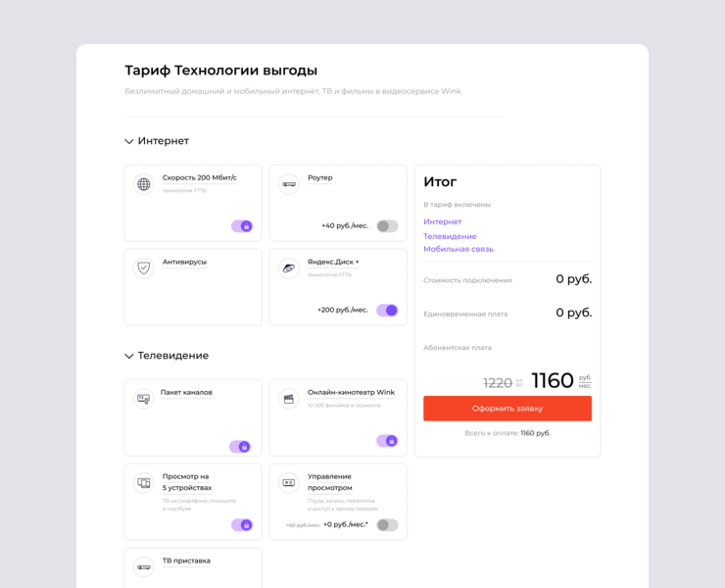Click the Яндекс.Диск planet icon
Screen dimensions: 725x588
click(289, 268)
